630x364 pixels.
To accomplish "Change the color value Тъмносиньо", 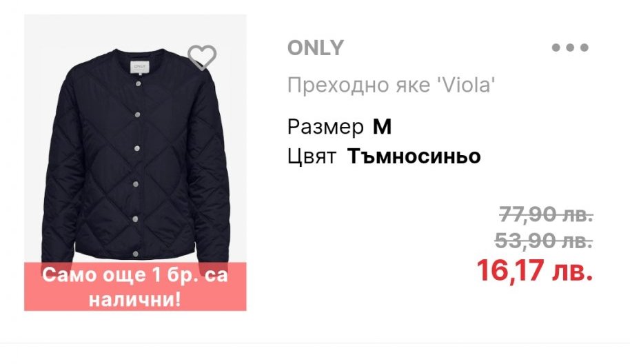I will [414, 156].
